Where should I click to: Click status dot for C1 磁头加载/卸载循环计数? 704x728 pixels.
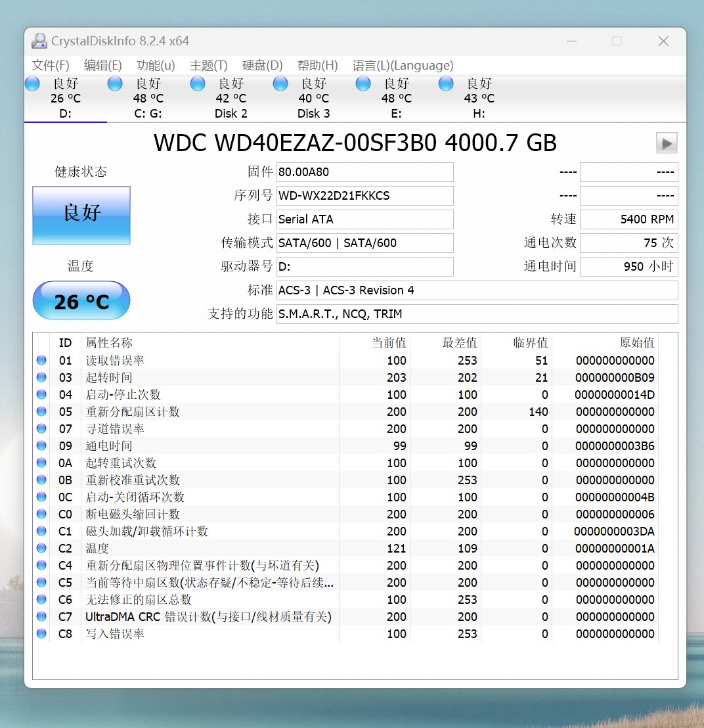click(x=41, y=531)
